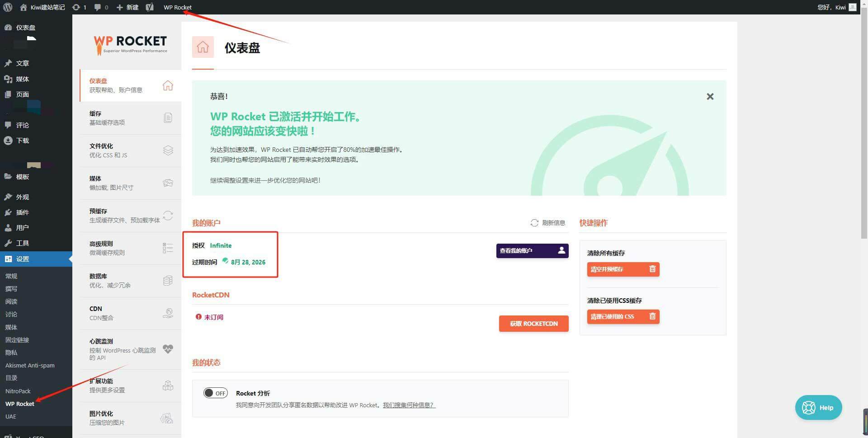Open 模板 templates menu
This screenshot has height=438, width=868.
pos(36,176)
